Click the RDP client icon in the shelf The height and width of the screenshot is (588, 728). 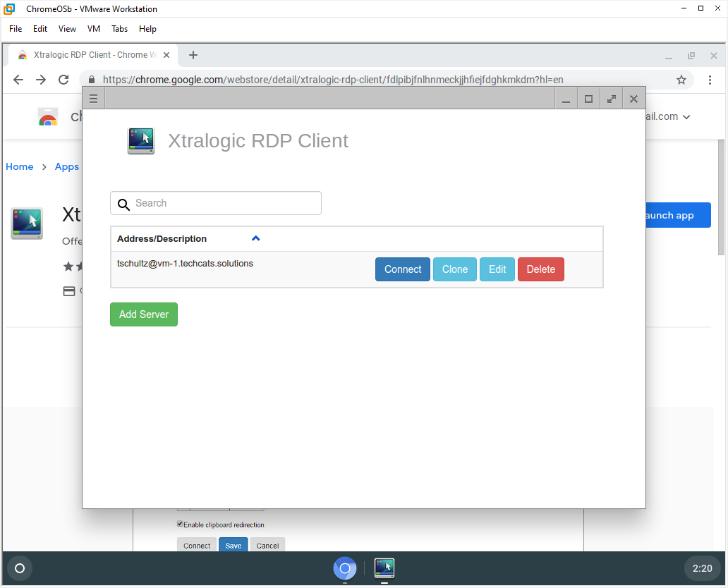[x=384, y=568]
